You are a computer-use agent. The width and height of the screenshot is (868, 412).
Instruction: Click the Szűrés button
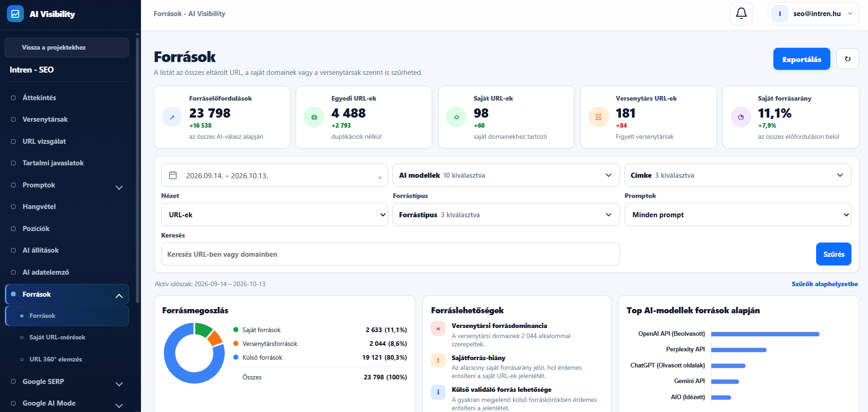pyautogui.click(x=834, y=254)
